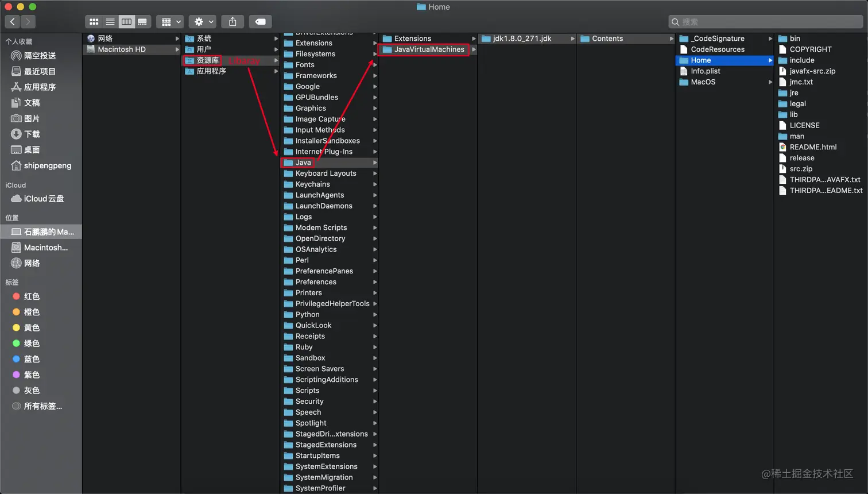This screenshot has height=494, width=868.
Task: Go back with the toolbar back arrow
Action: pos(13,22)
